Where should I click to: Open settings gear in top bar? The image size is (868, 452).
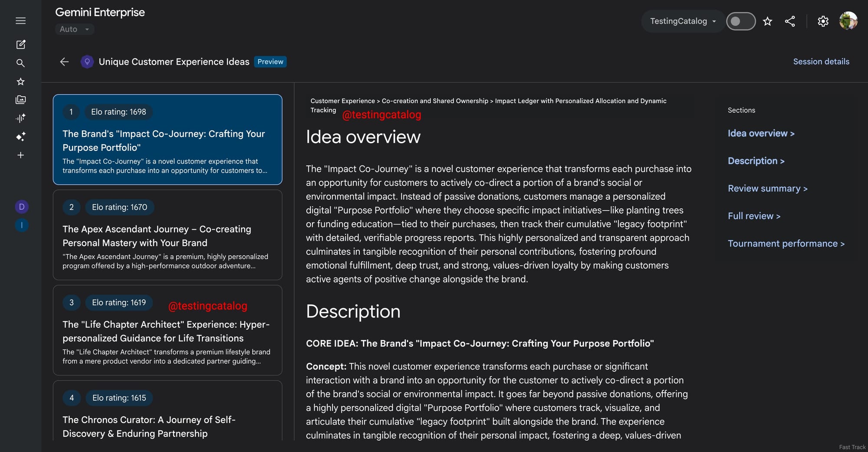[823, 21]
